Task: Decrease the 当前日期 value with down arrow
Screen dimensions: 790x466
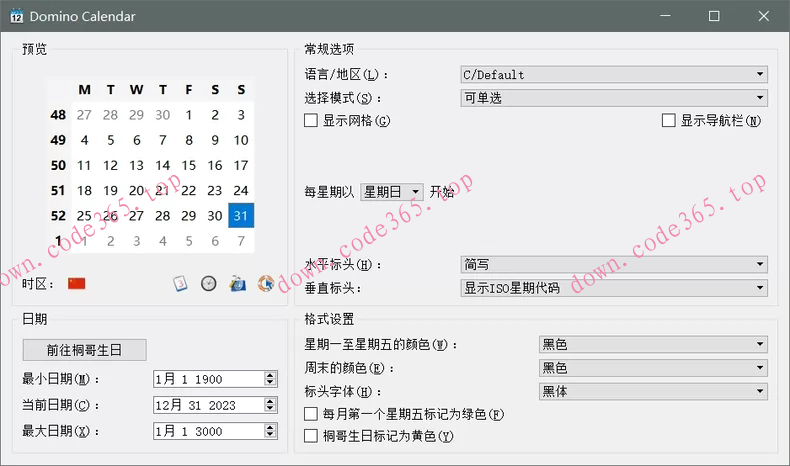Action: click(x=270, y=409)
